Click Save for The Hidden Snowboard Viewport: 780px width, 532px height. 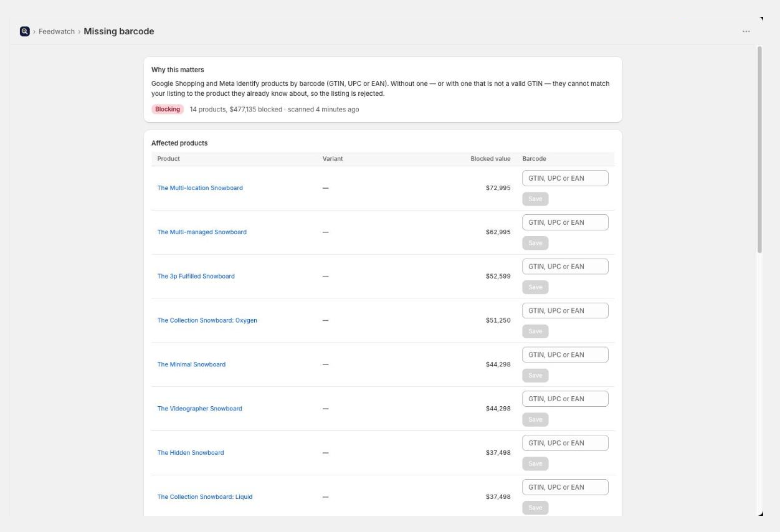(535, 465)
